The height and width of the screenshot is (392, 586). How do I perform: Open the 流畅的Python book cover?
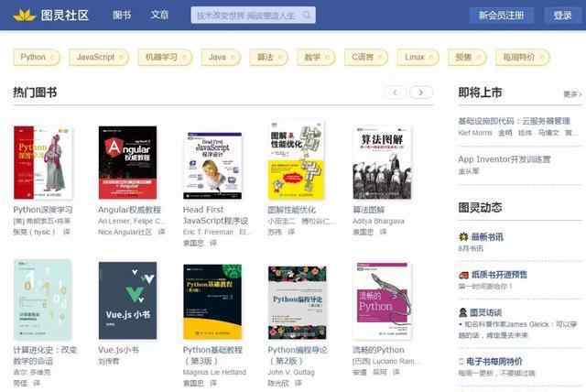(382, 300)
